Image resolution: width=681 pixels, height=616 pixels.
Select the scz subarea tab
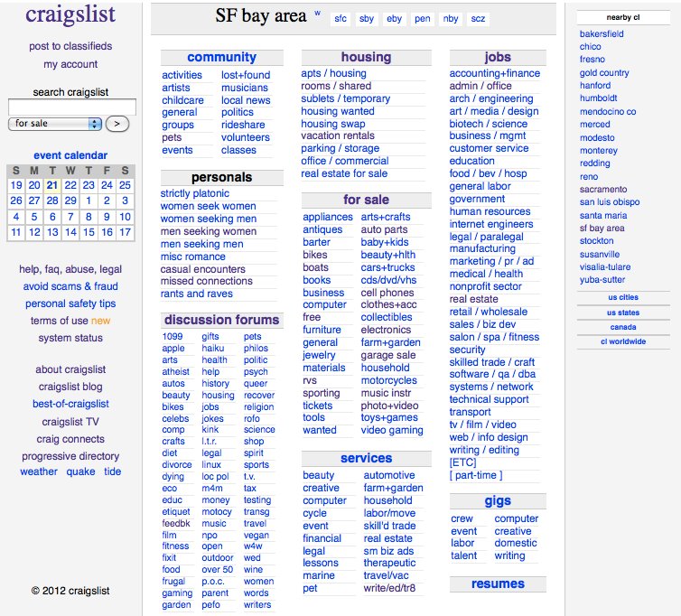(478, 19)
